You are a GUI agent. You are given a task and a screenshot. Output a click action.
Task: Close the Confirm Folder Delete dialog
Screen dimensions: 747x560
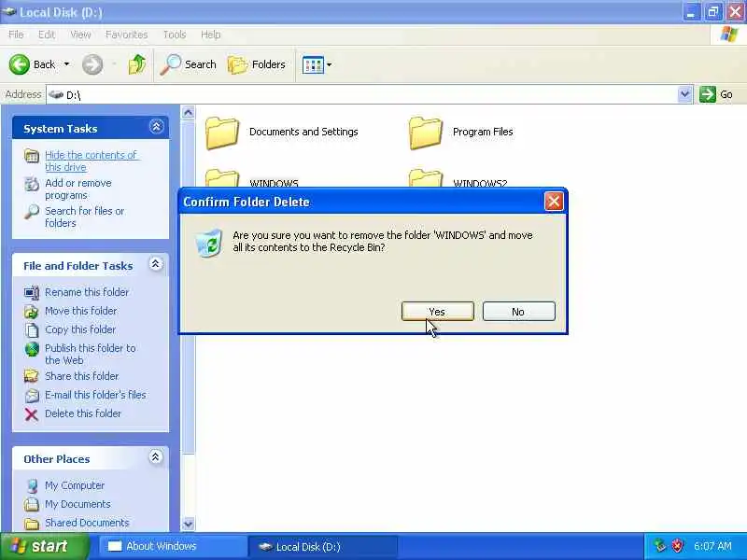click(554, 202)
